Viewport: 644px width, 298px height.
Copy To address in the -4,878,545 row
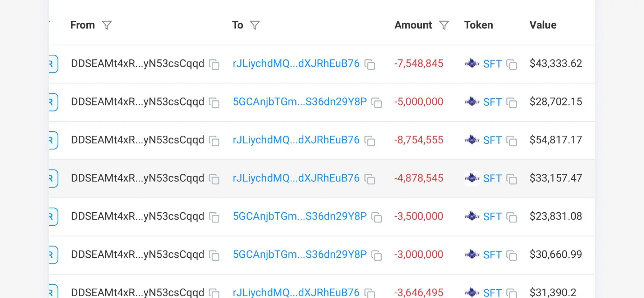point(370,179)
